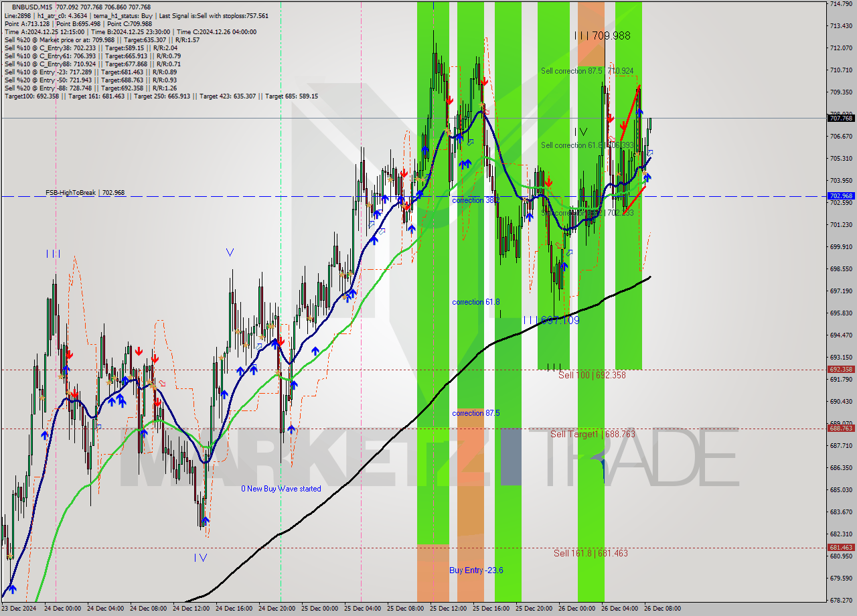Viewport: 857px width, 616px height.
Task: Click the red 681.463 price tag on the axis
Action: tap(841, 547)
